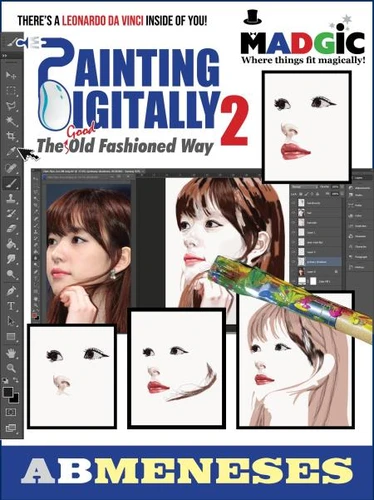Toggle lock transparent pixels in Layers panel
Viewport: 374px width, 500px height.
[301, 194]
